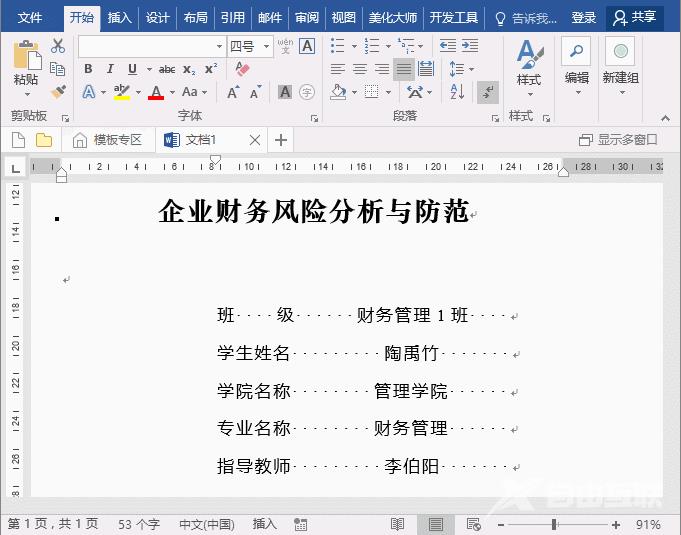Toggle italic formatting
This screenshot has width=681, height=535.
coord(110,69)
